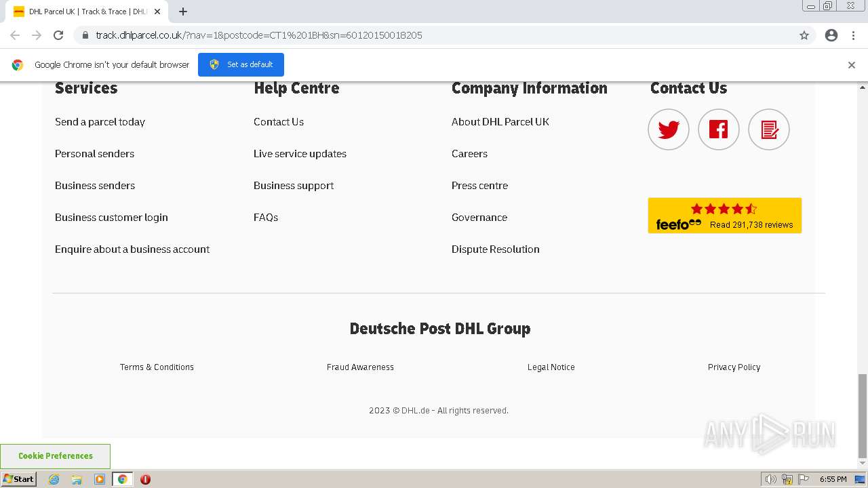
Task: View site security lock icon
Action: click(85, 35)
